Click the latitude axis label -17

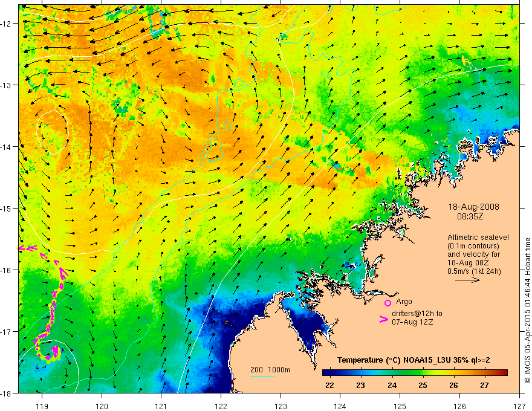coord(6,332)
